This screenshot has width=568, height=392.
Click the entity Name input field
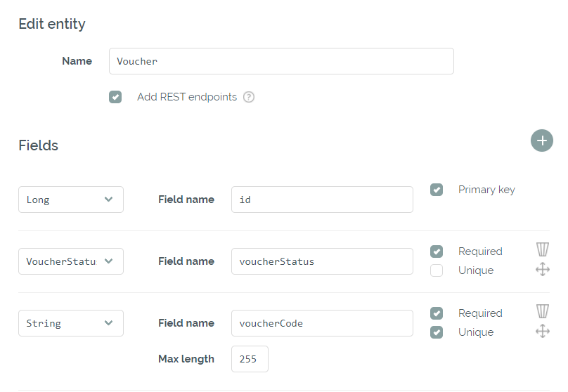point(281,61)
